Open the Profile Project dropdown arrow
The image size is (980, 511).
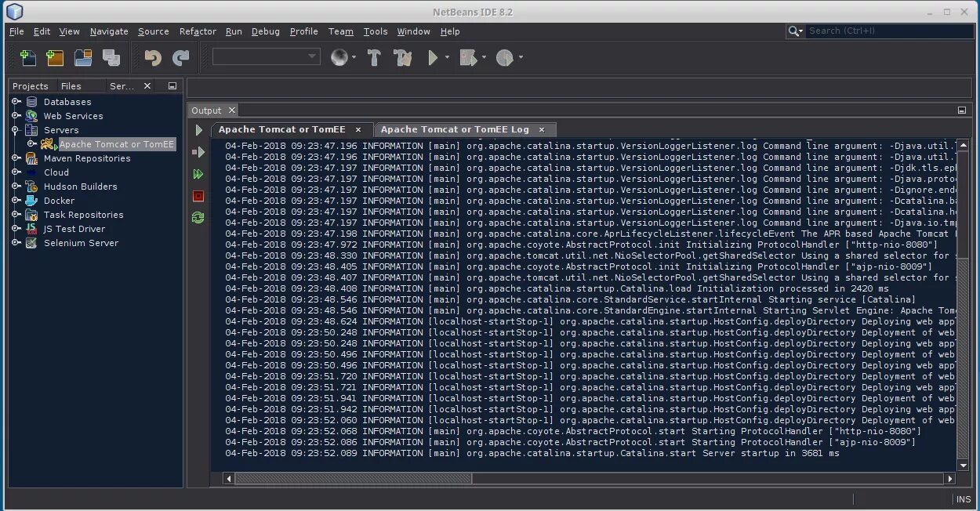[520, 57]
